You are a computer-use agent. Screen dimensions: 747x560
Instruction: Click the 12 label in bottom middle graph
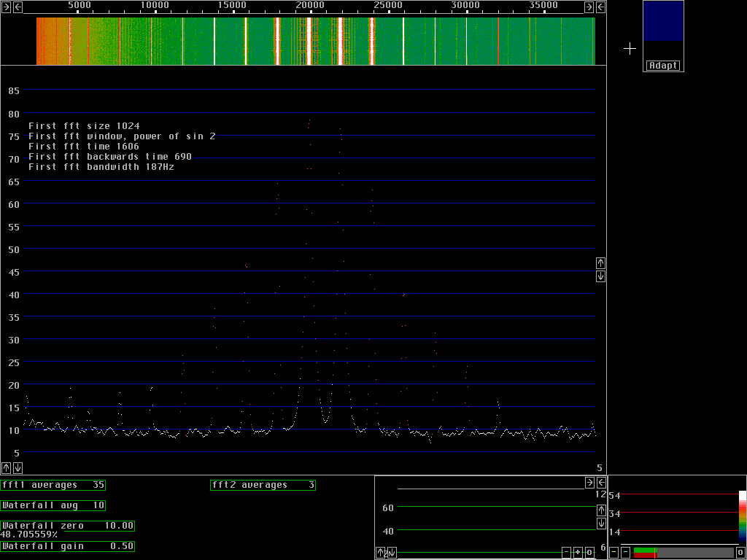600,494
